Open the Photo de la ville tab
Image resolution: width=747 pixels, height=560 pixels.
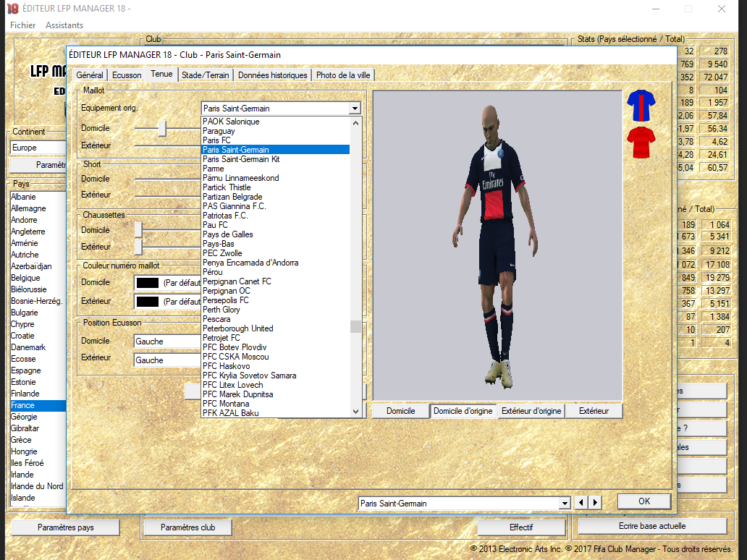(x=343, y=75)
